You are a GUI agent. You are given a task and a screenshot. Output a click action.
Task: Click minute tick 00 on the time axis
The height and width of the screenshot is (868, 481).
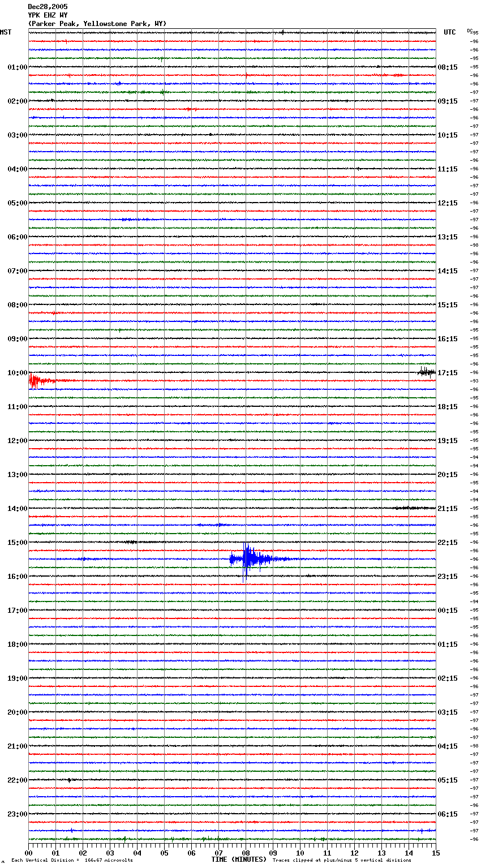click(29, 853)
